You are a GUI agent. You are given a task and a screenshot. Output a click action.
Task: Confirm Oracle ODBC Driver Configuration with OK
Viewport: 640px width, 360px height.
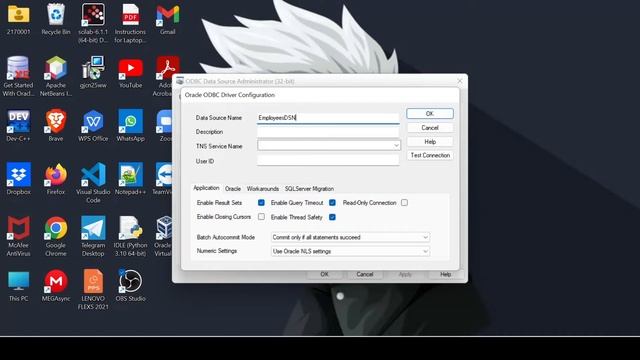click(x=430, y=113)
